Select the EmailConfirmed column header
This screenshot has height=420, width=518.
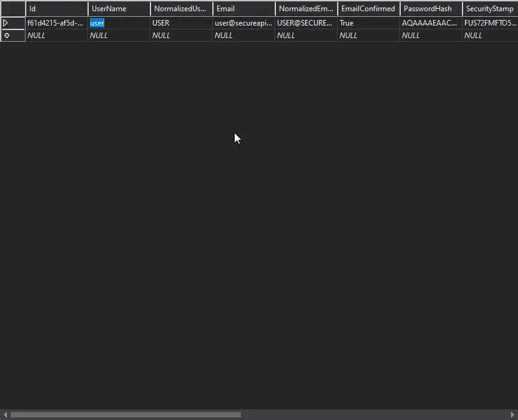[x=368, y=8]
